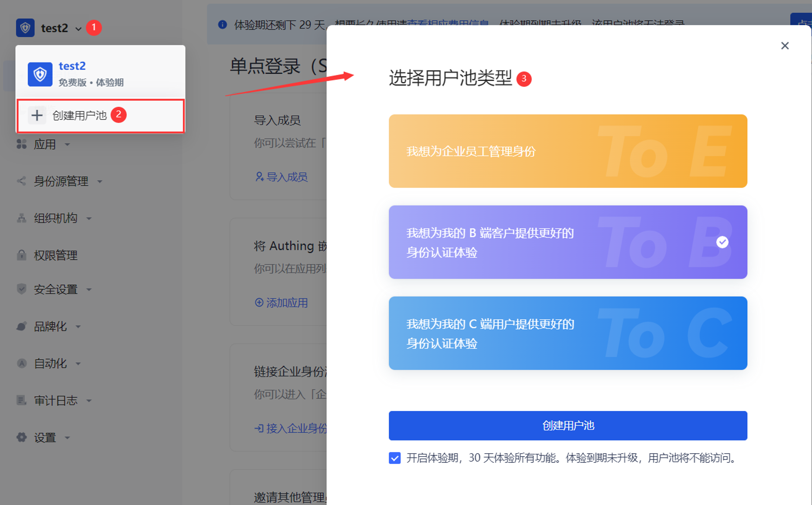Select the To B customer pool card
The width and height of the screenshot is (812, 505).
tap(568, 242)
